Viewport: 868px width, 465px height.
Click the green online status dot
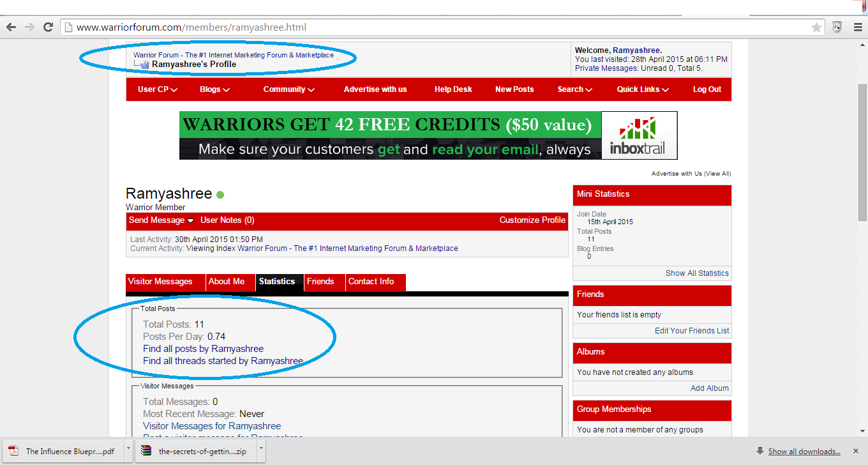pyautogui.click(x=220, y=195)
